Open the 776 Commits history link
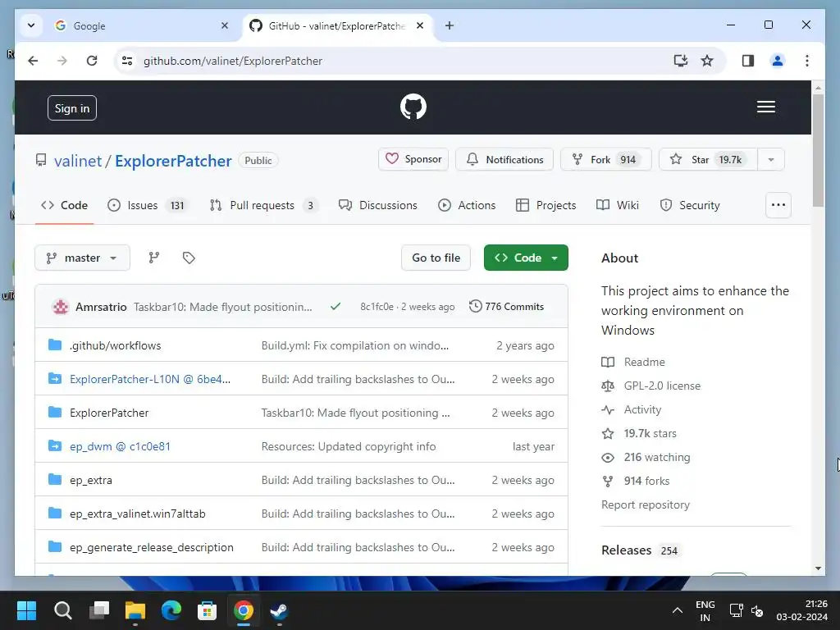The image size is (840, 630). (506, 307)
